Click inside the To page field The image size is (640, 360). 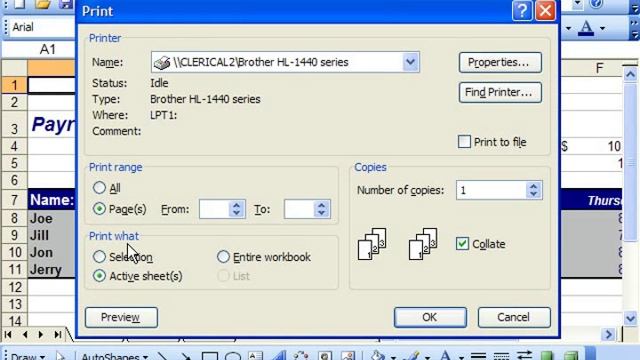[x=299, y=209]
